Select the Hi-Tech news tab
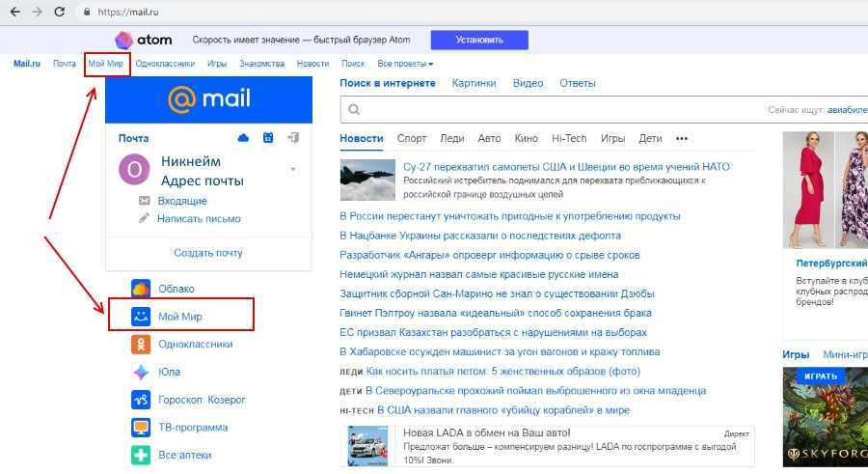The height and width of the screenshot is (474, 868). [569, 138]
